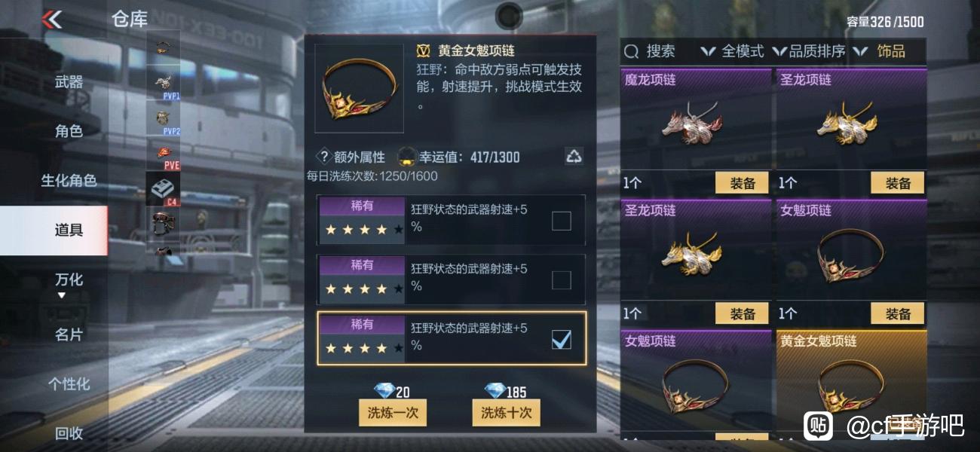Viewport: 980px width, 452px height.
Task: Tap the 洗炼十次 button
Action: 506,412
